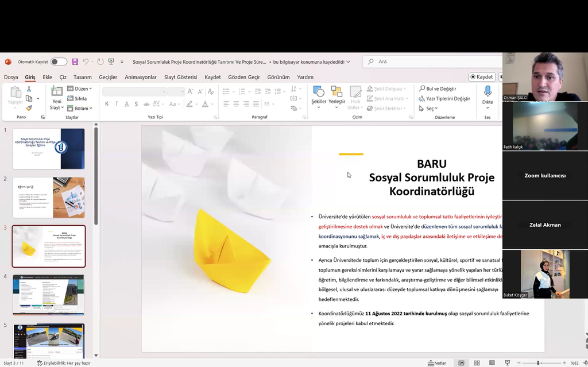Screen dimensions: 588x367
Task: Open Reading view from the status bar
Action: point(492,363)
